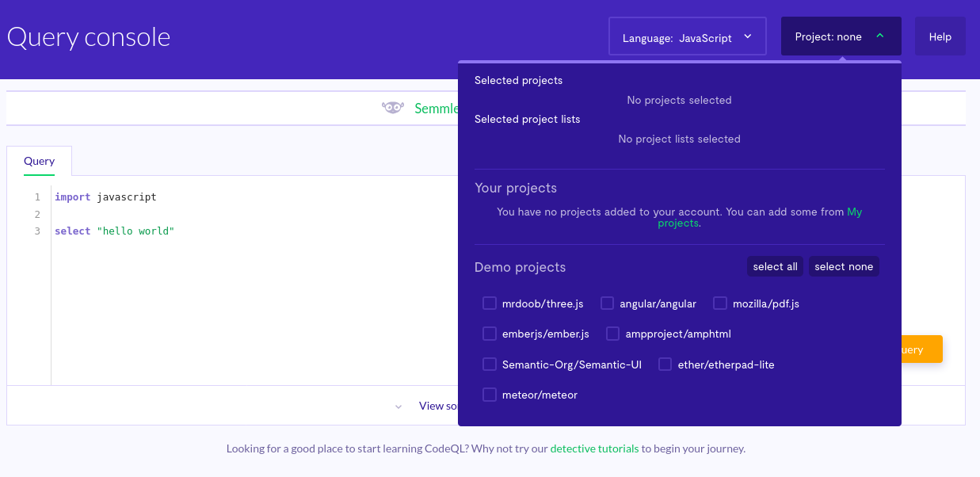This screenshot has width=980, height=477.
Task: Collapse the Project dropdown using its chevron
Action: (x=880, y=36)
